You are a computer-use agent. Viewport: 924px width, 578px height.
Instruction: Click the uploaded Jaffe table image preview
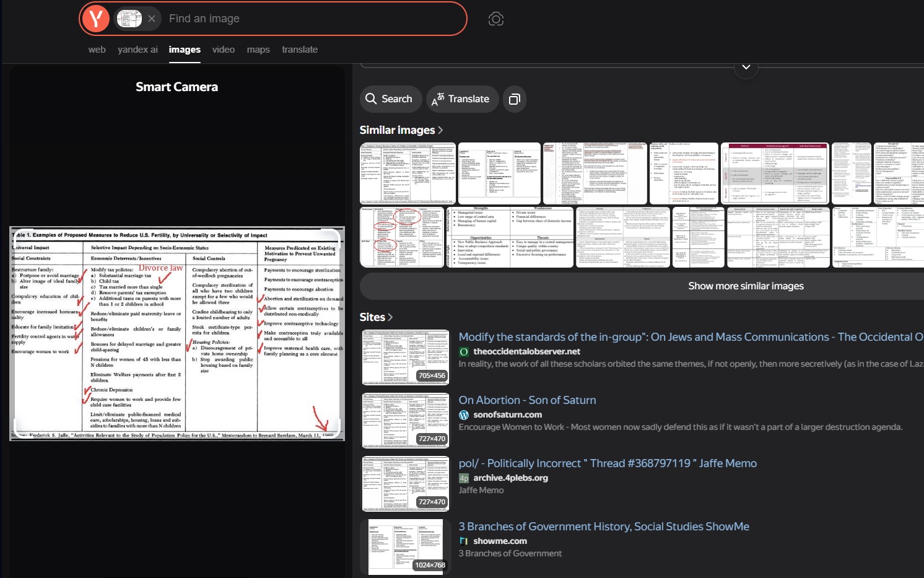click(x=177, y=333)
